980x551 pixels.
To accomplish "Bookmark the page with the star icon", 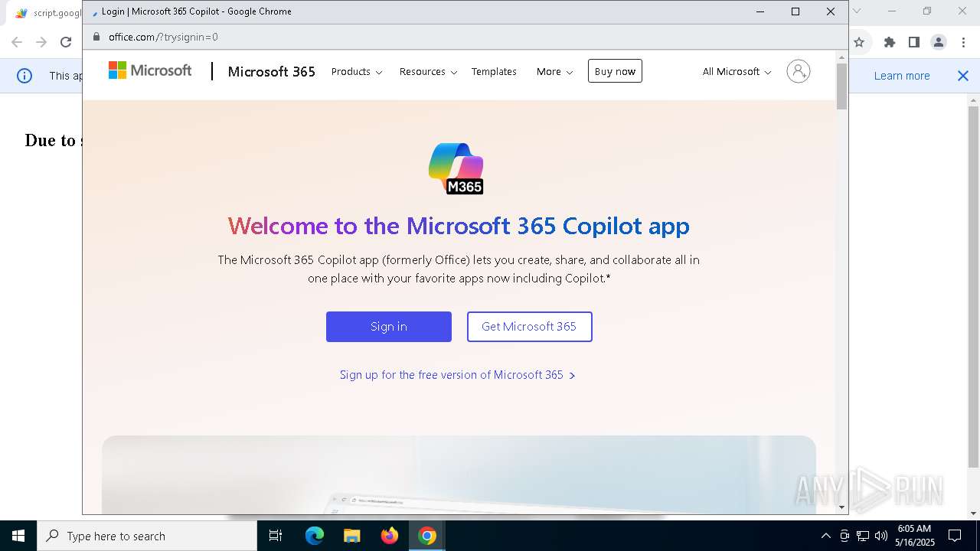I will 859,42.
